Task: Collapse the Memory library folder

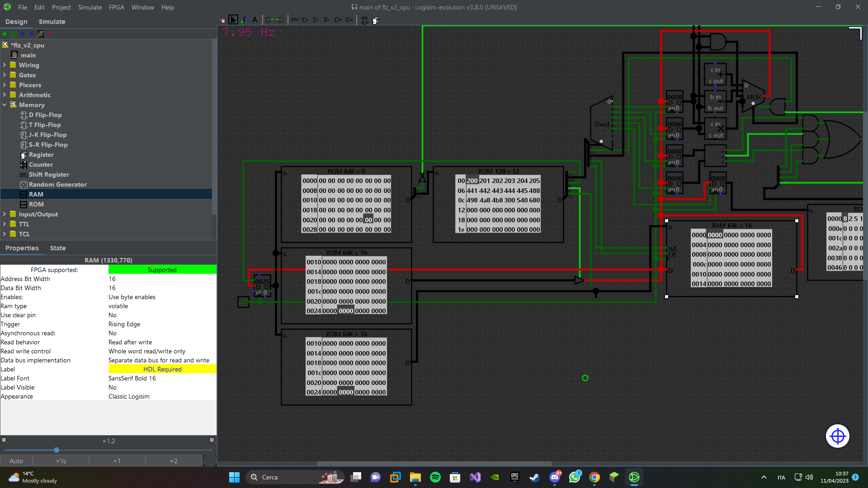Action: pos(5,104)
